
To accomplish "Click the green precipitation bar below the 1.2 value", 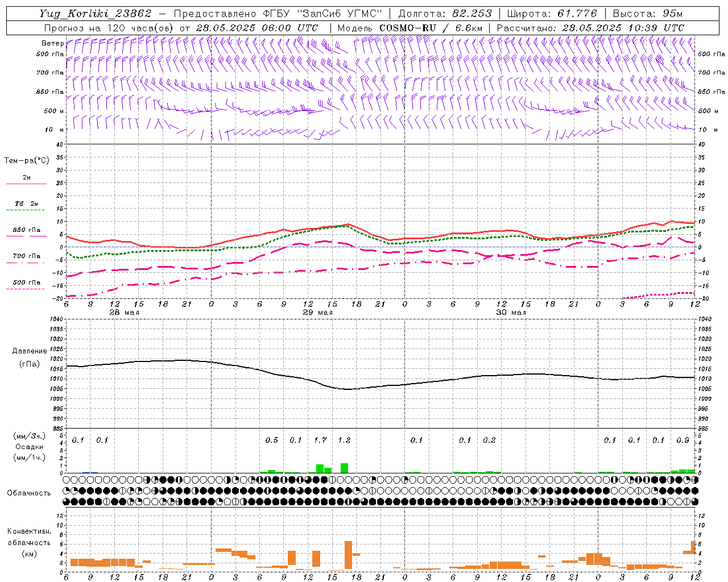I will pos(344,468).
